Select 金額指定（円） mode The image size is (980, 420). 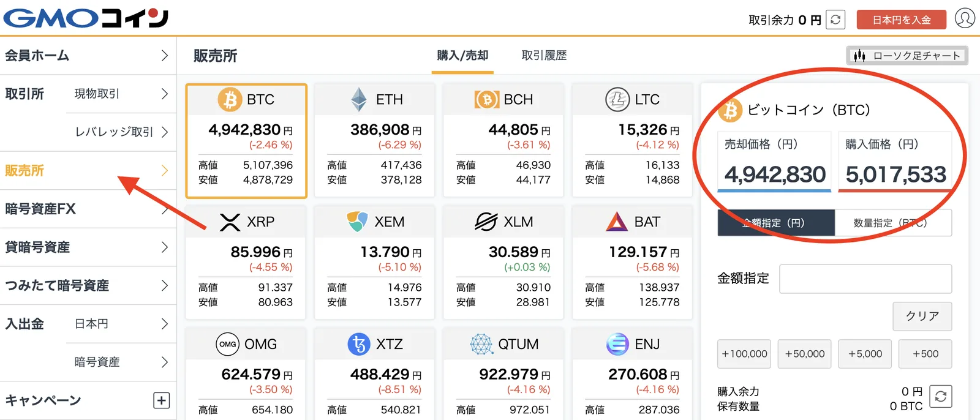coord(776,223)
